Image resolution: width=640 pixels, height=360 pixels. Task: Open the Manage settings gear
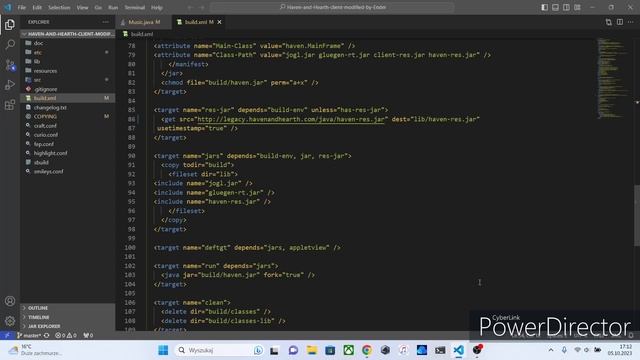point(10,321)
